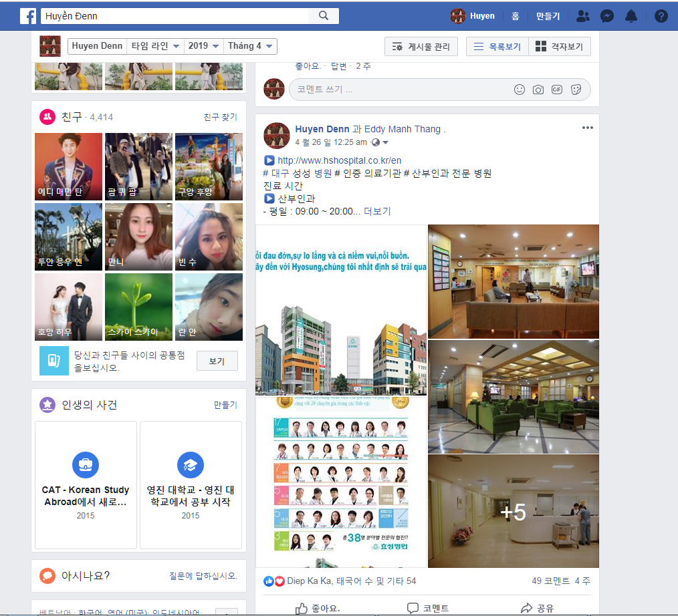
Task: Switch to list view (목록보기)
Action: point(497,47)
